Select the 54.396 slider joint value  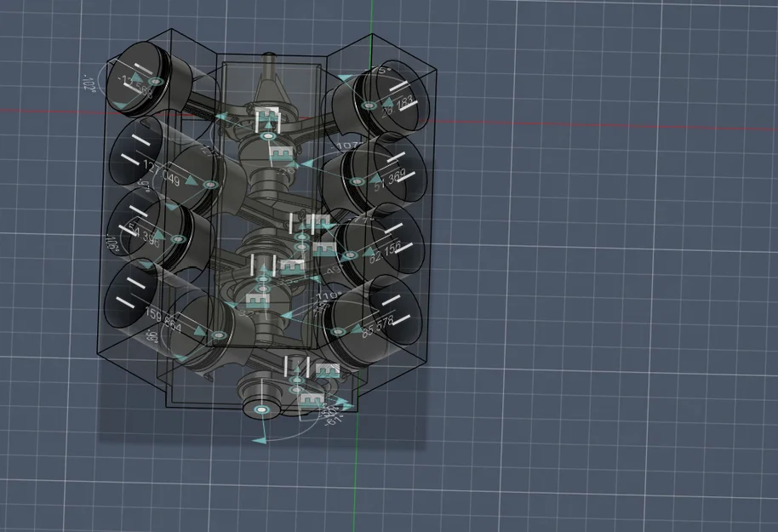(x=144, y=233)
